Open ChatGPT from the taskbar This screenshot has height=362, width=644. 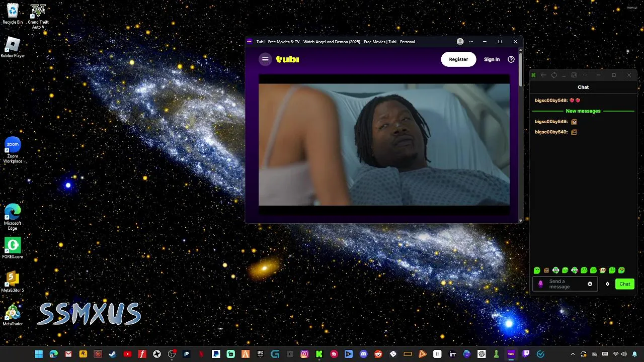click(481, 354)
